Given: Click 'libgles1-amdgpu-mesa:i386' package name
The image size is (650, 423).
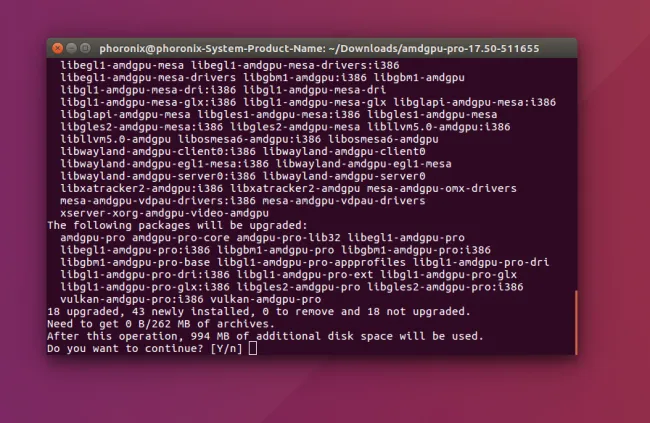Looking at the screenshot, I should coord(279,114).
